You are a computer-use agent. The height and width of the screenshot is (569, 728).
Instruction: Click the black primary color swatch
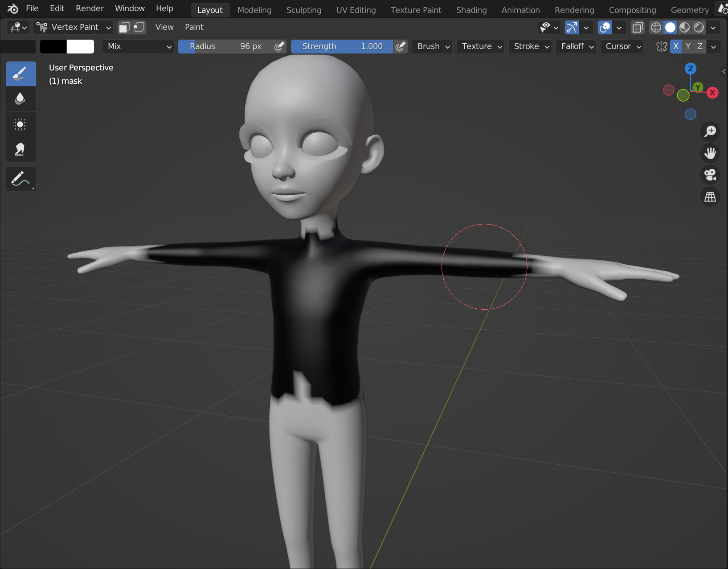53,46
